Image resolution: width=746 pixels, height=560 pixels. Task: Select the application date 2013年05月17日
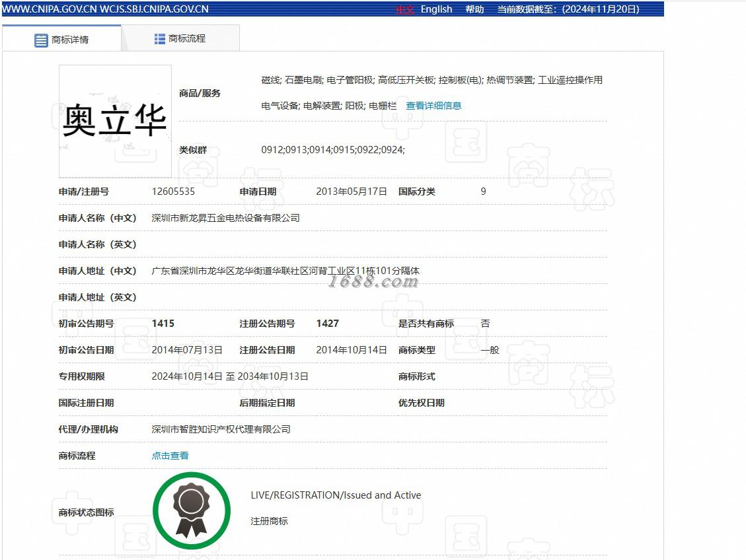352,191
